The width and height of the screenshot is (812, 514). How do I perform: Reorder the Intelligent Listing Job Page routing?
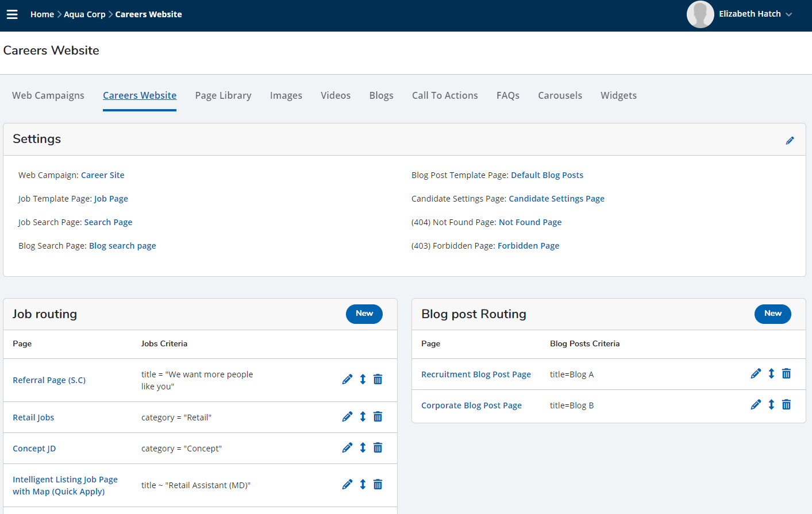(x=362, y=484)
